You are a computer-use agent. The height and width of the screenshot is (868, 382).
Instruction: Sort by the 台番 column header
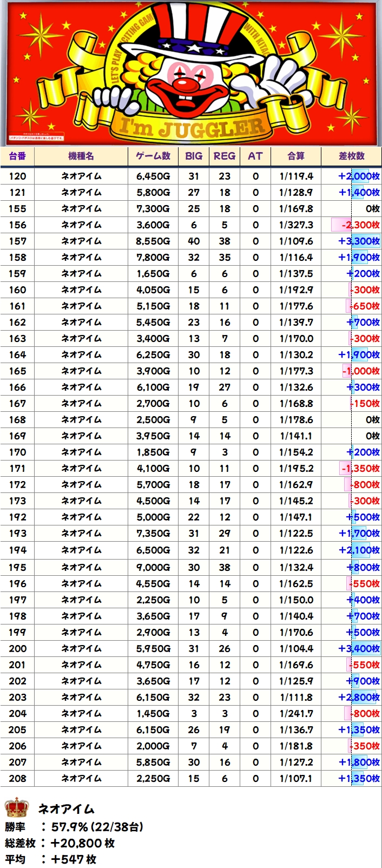17,156
